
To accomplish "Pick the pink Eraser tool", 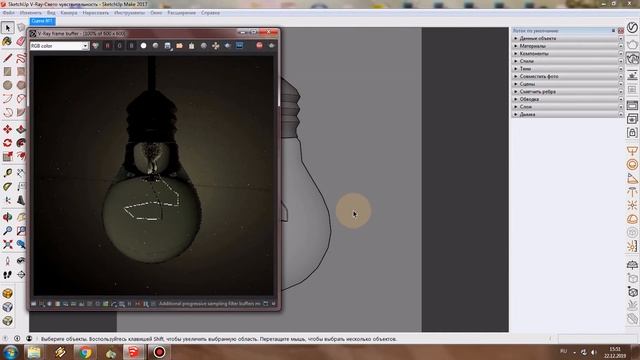I will coord(21,41).
